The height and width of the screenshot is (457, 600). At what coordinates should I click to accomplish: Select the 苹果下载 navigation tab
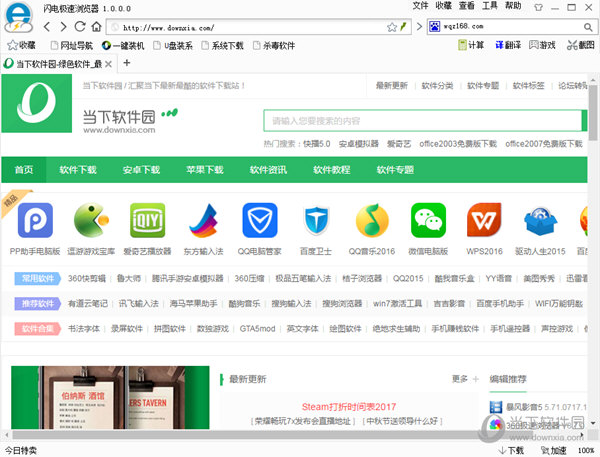click(x=205, y=170)
